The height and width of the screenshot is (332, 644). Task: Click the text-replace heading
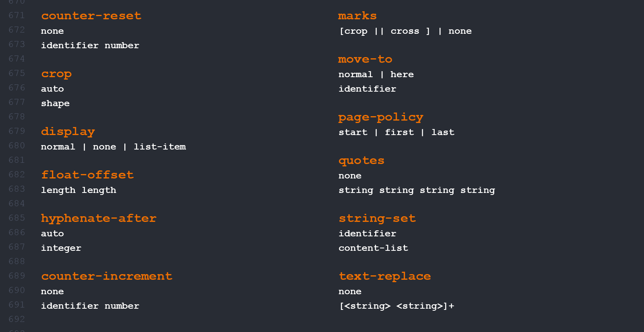pyautogui.click(x=385, y=277)
